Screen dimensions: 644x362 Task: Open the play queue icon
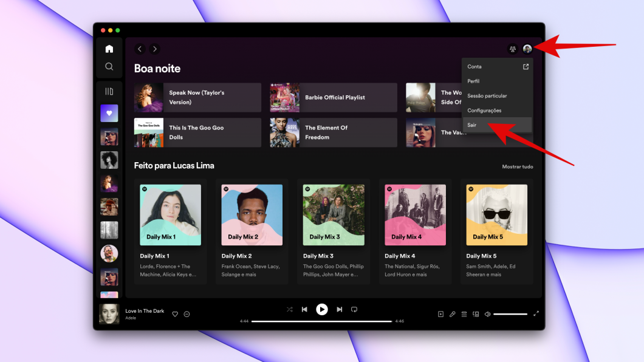pyautogui.click(x=464, y=314)
